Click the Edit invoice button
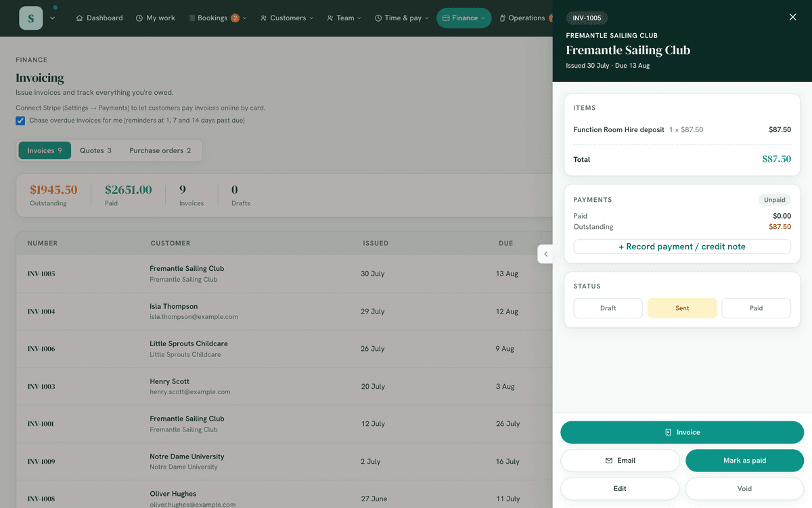Image resolution: width=812 pixels, height=508 pixels. pos(620,488)
